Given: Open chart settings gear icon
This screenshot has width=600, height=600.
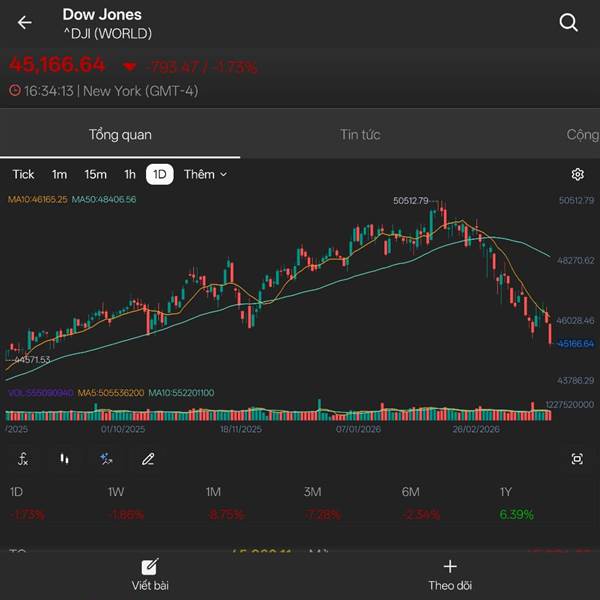Looking at the screenshot, I should pos(577,174).
